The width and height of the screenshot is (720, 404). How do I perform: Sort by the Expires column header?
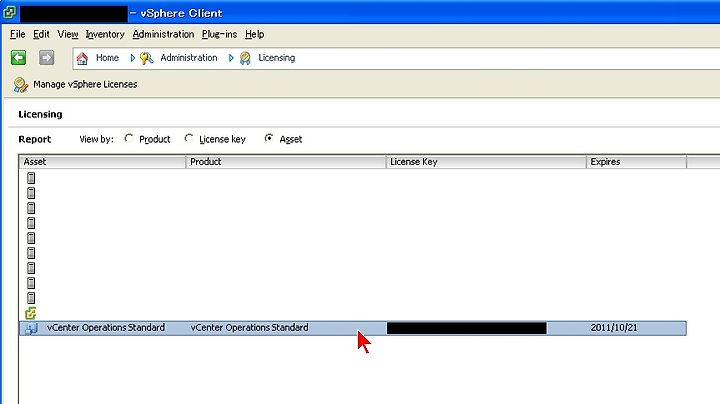636,162
